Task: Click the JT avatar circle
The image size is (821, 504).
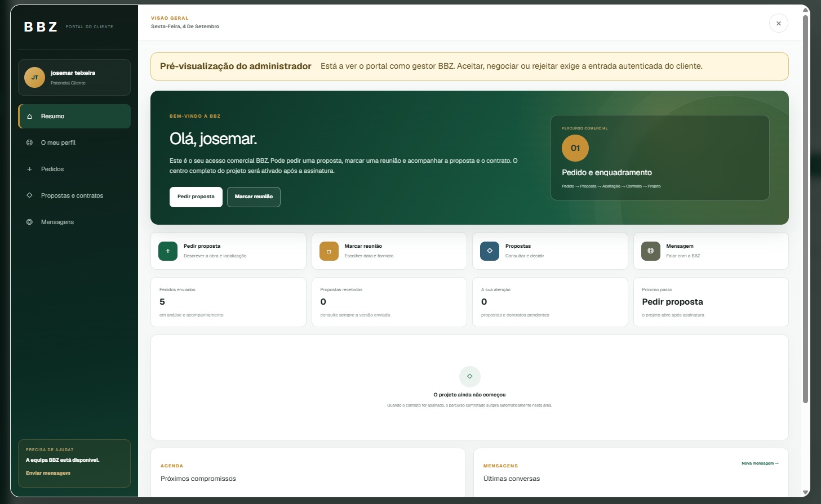Action: pos(35,78)
